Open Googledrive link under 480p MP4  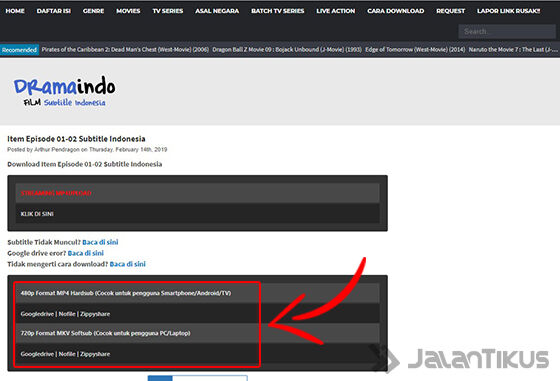tap(37, 314)
